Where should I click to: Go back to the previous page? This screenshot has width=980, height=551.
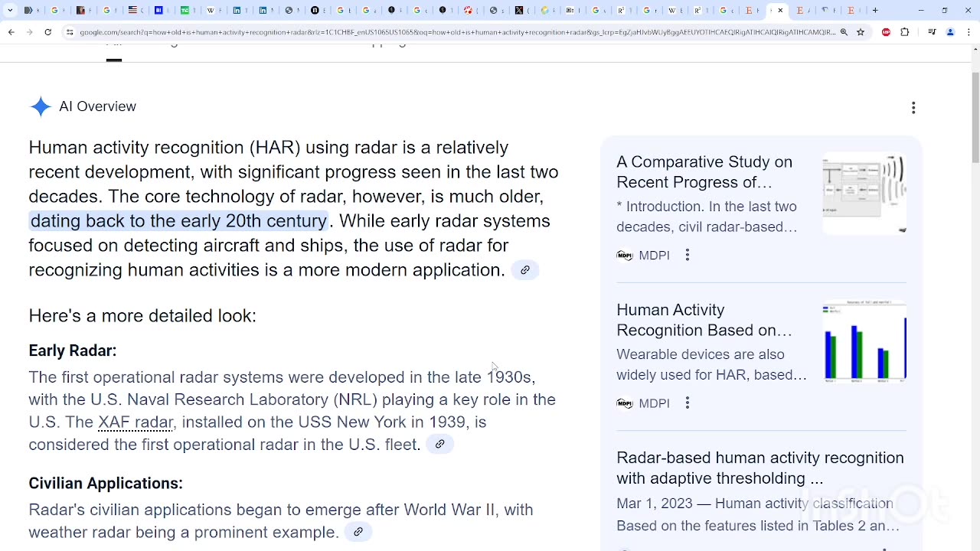pyautogui.click(x=11, y=32)
